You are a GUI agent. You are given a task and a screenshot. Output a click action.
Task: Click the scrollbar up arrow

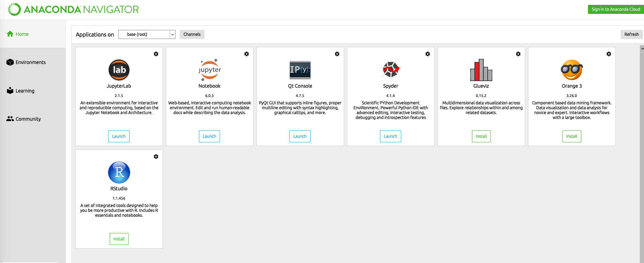[642, 49]
